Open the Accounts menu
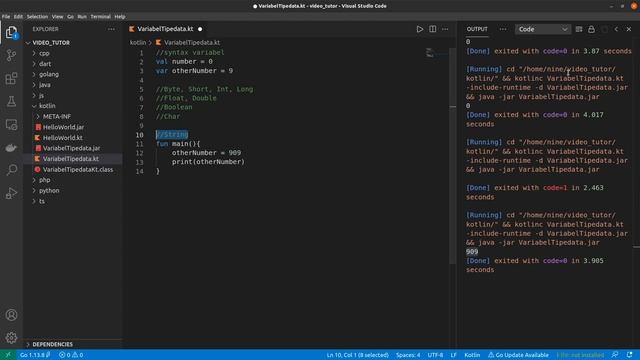Viewport: 640px width, 360px height. [11, 315]
